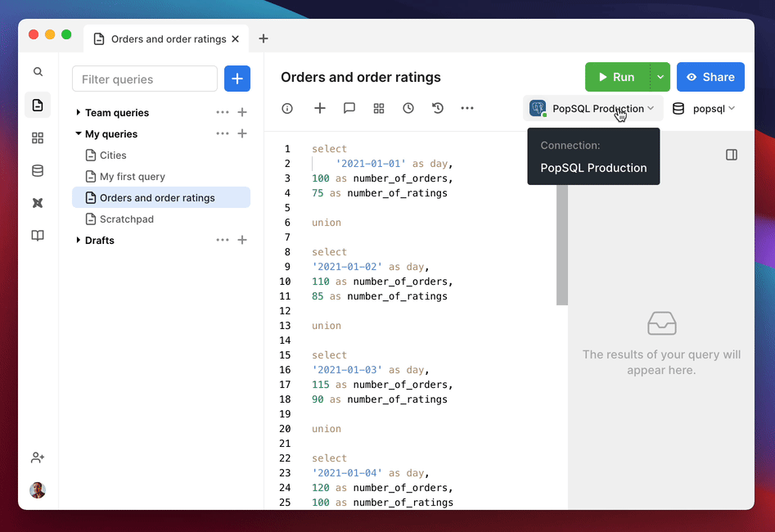775x532 pixels.
Task: Close the Orders and order ratings tab
Action: point(236,39)
